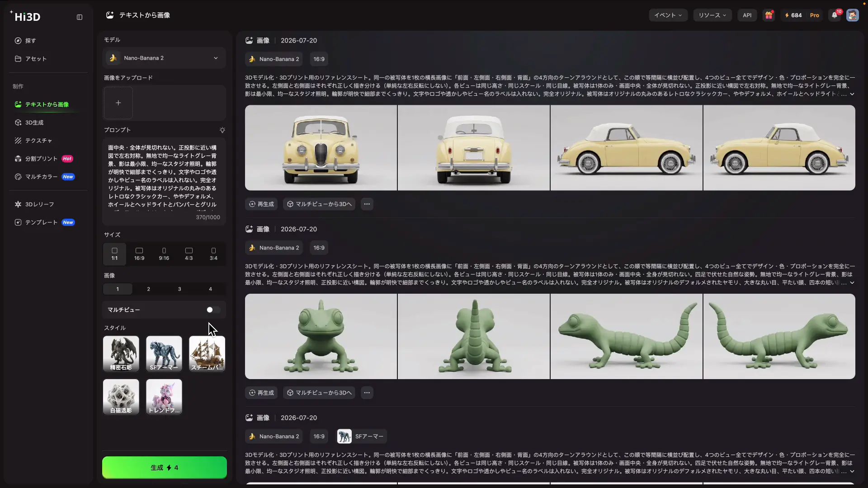
Task: Open more options under car images
Action: tap(367, 204)
